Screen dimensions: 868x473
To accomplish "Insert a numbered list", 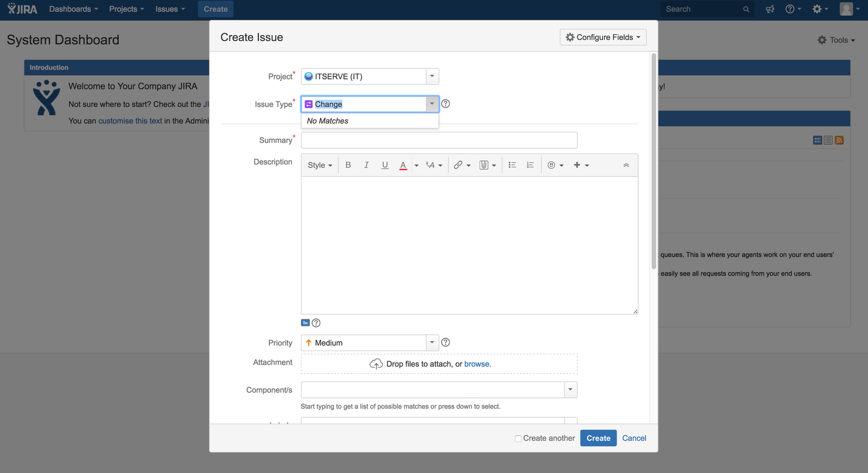I will click(530, 165).
